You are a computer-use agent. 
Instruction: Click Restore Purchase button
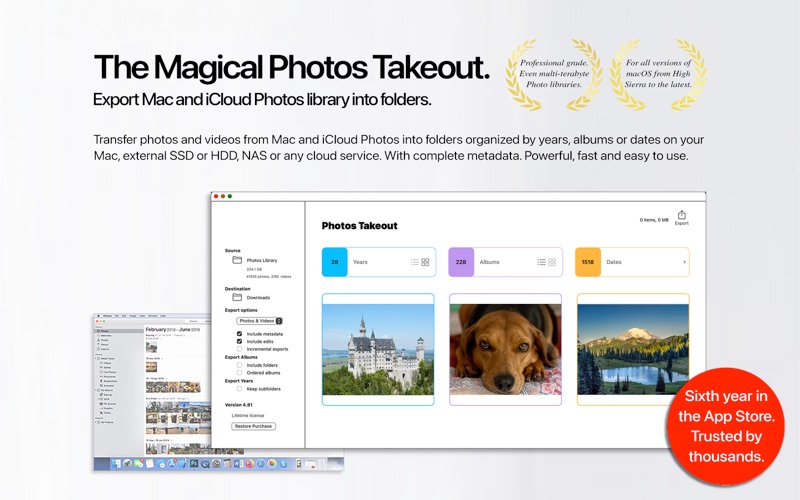click(253, 426)
